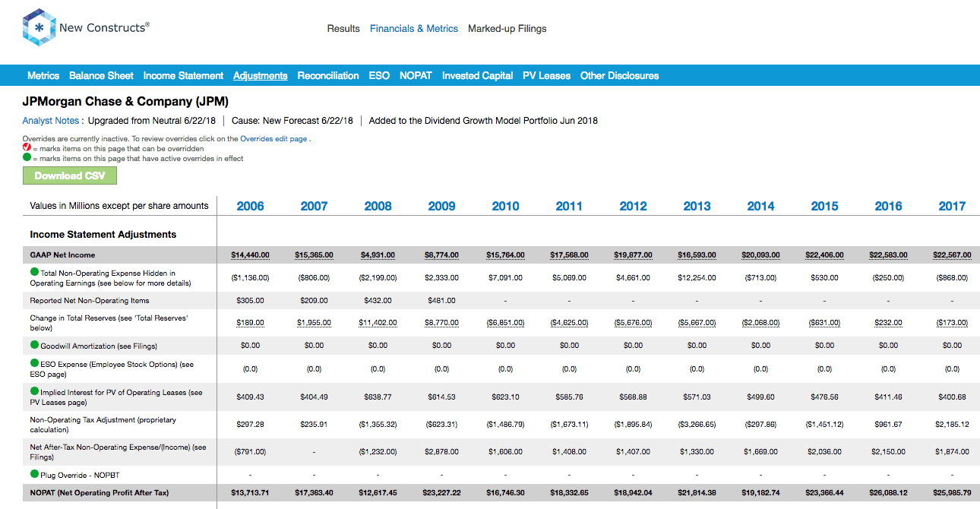The height and width of the screenshot is (509, 980).
Task: Open the Reconciliation tab
Action: [328, 75]
